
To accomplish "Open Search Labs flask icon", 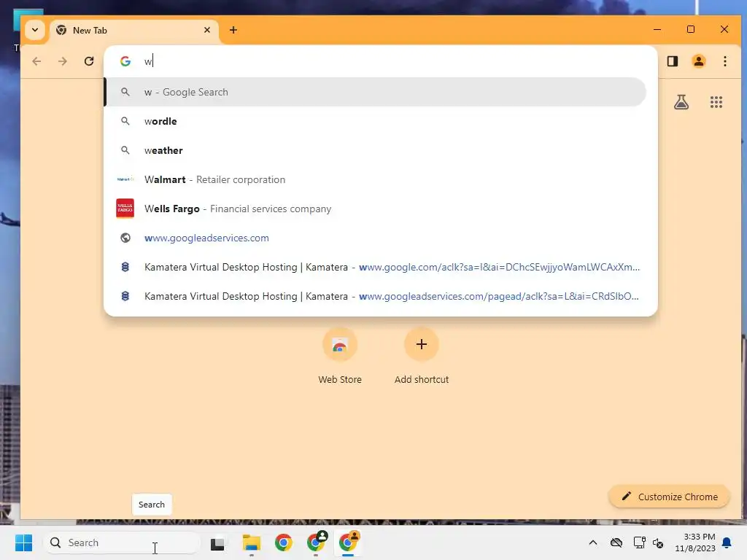I will (x=681, y=102).
